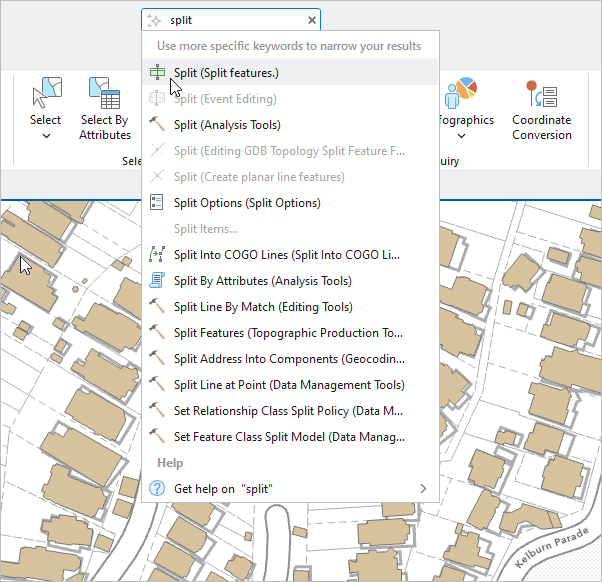The height and width of the screenshot is (582, 602).
Task: Select Split Address Into Components result
Action: [x=288, y=359]
